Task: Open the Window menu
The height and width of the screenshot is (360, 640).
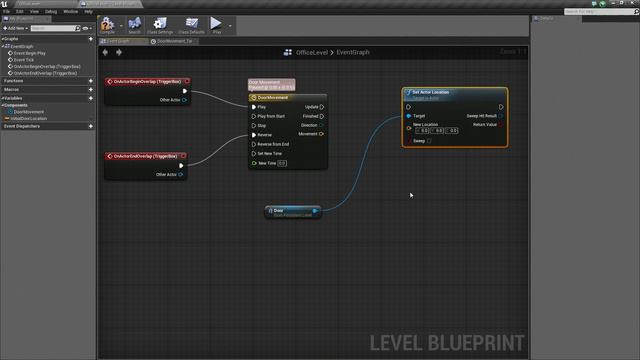Action: [71, 11]
